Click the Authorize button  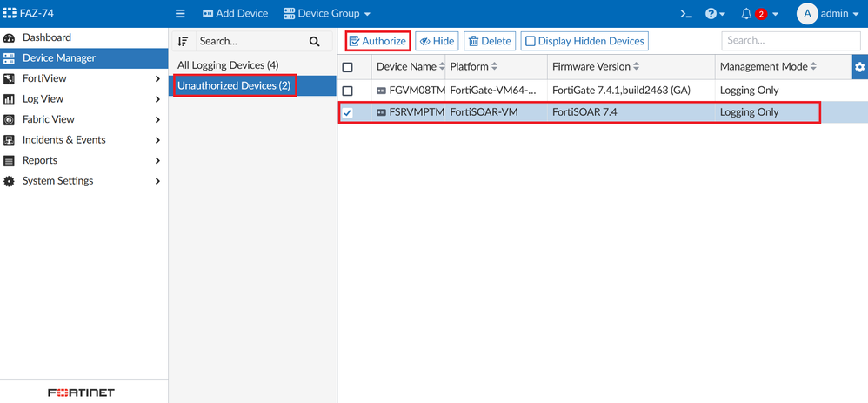[x=378, y=41]
